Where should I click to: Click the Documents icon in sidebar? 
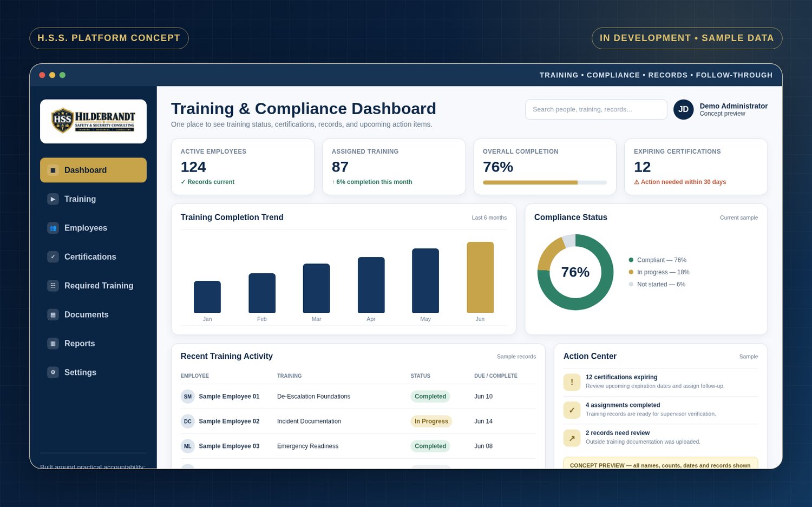click(x=53, y=314)
